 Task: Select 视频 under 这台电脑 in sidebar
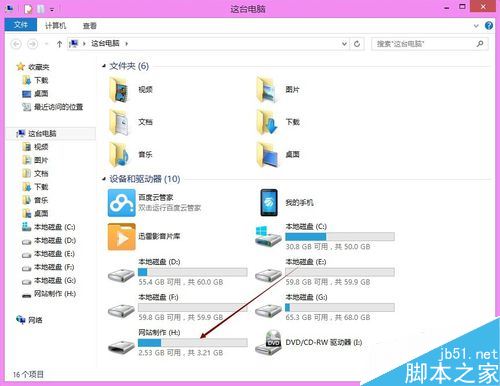click(41, 147)
